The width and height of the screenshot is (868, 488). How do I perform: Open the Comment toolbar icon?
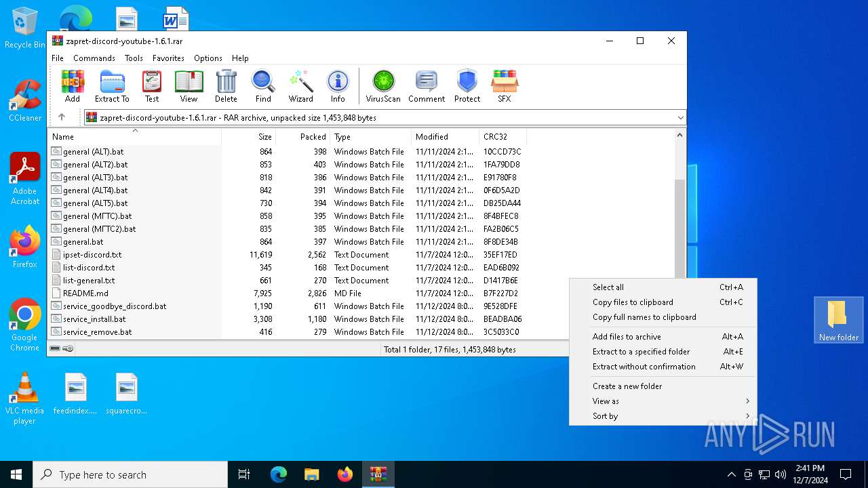427,86
